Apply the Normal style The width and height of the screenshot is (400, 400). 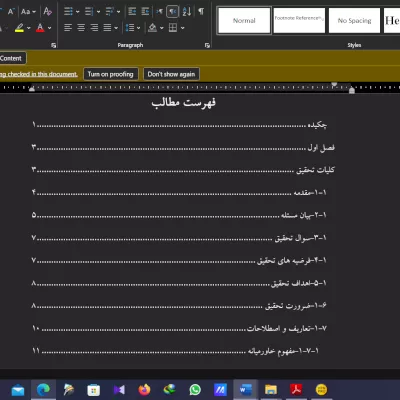tap(244, 21)
